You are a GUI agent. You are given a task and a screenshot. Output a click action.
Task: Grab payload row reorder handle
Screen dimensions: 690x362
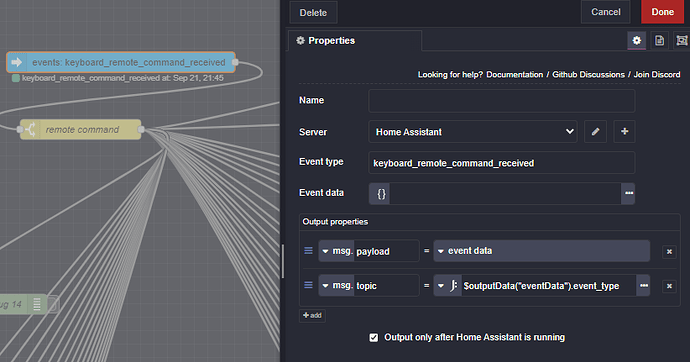click(x=308, y=251)
